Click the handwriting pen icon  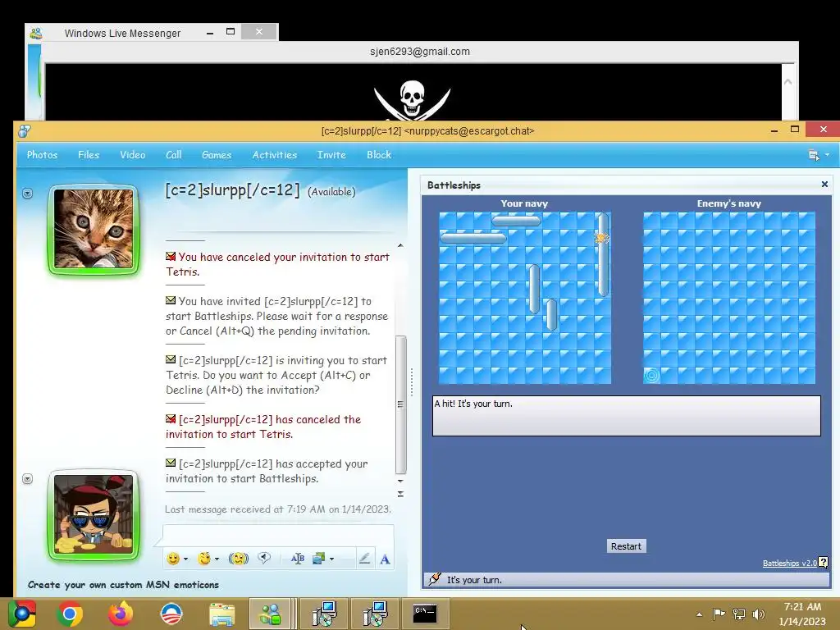coord(364,559)
